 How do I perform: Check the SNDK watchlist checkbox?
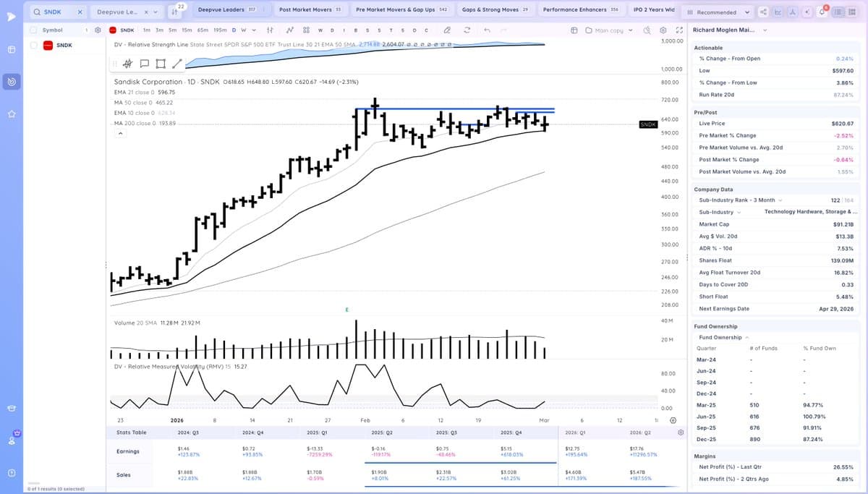click(x=33, y=45)
